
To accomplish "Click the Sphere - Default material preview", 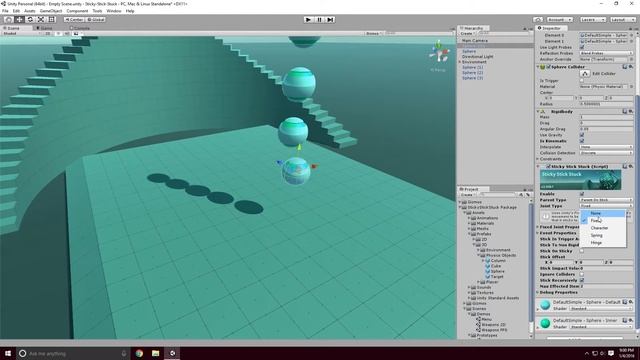I will (545, 305).
